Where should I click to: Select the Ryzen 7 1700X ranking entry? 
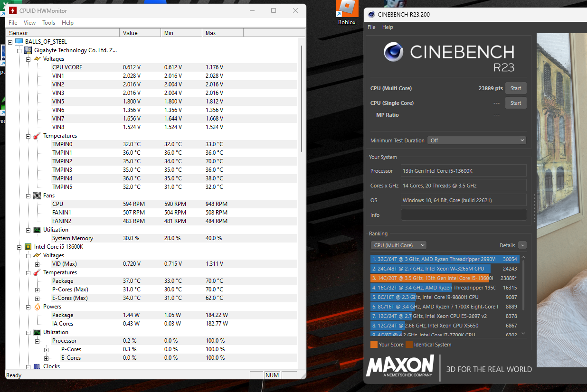click(445, 307)
